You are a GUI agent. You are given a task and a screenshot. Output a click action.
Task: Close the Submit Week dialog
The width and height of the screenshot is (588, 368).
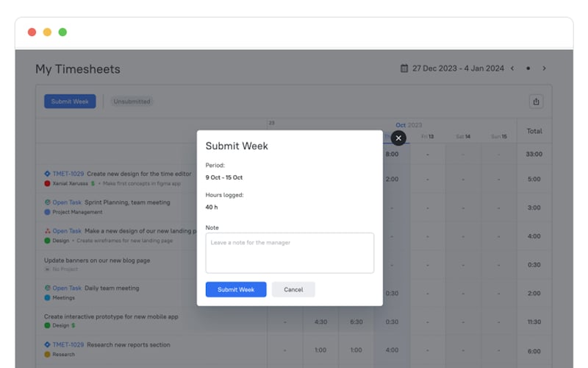pos(398,138)
